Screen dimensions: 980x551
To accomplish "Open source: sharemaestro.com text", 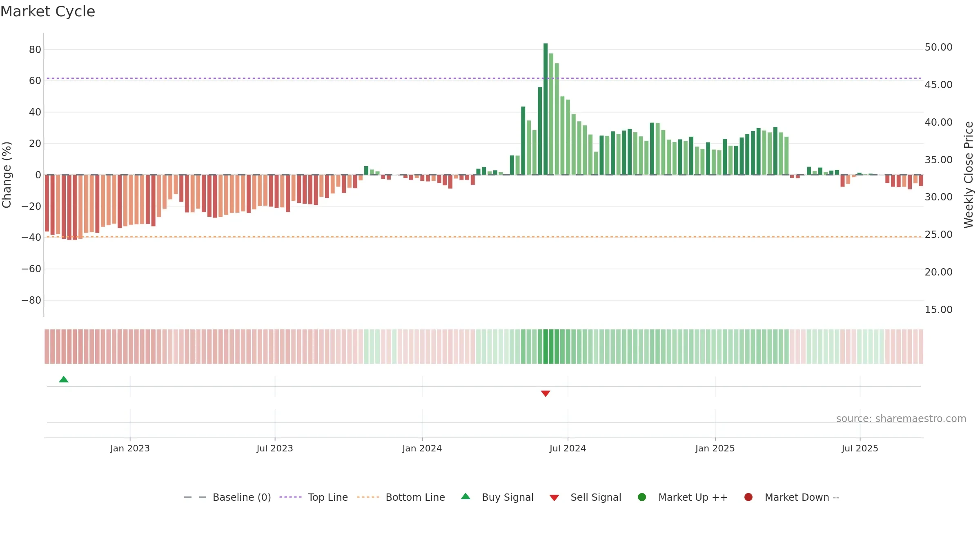I will point(901,419).
